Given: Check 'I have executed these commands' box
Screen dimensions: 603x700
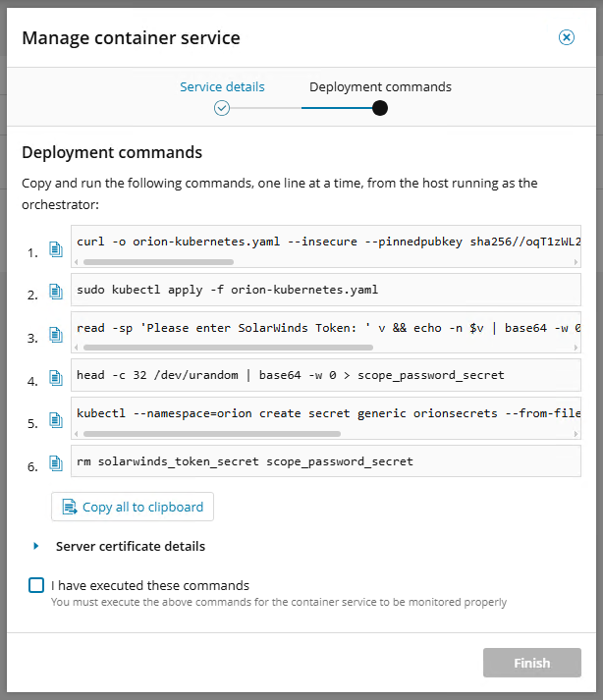Looking at the screenshot, I should point(36,585).
